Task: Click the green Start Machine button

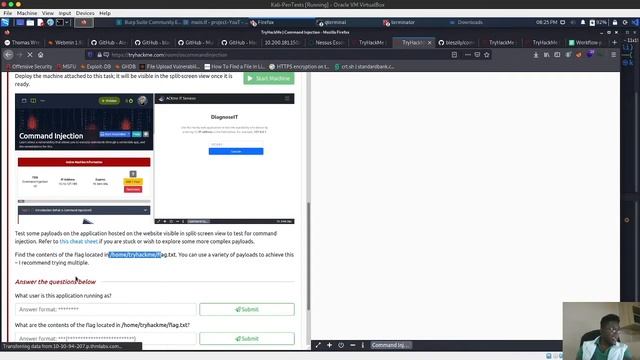Action: click(269, 78)
